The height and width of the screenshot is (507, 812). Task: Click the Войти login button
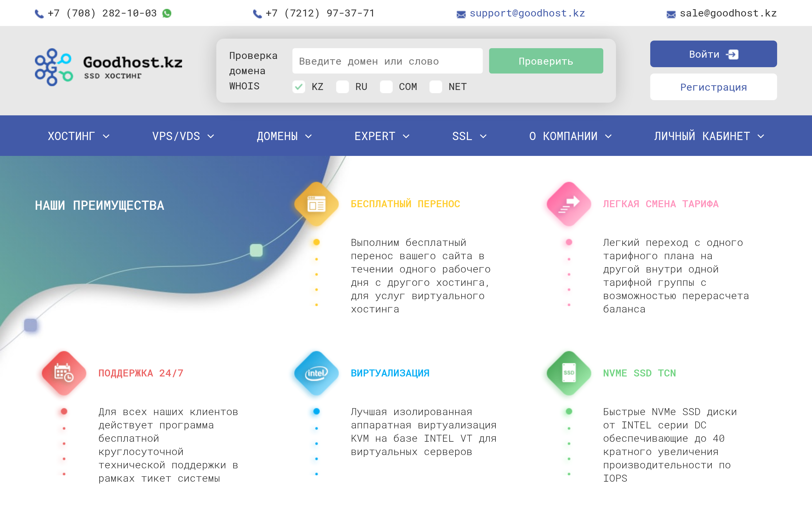713,54
